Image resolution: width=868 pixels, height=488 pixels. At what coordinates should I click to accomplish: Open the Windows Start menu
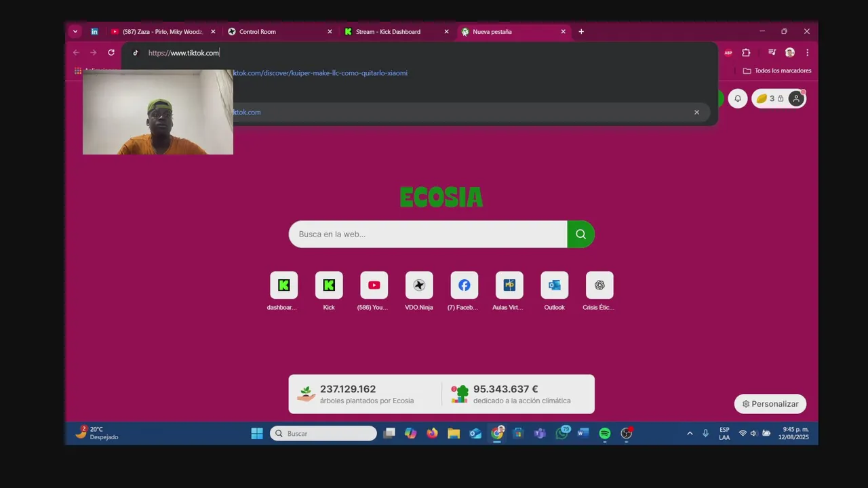(x=257, y=434)
